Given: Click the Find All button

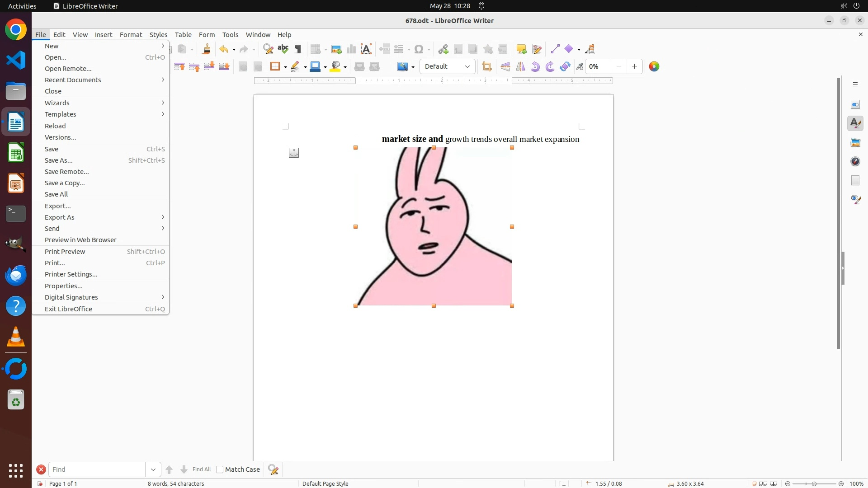Looking at the screenshot, I should [202, 469].
